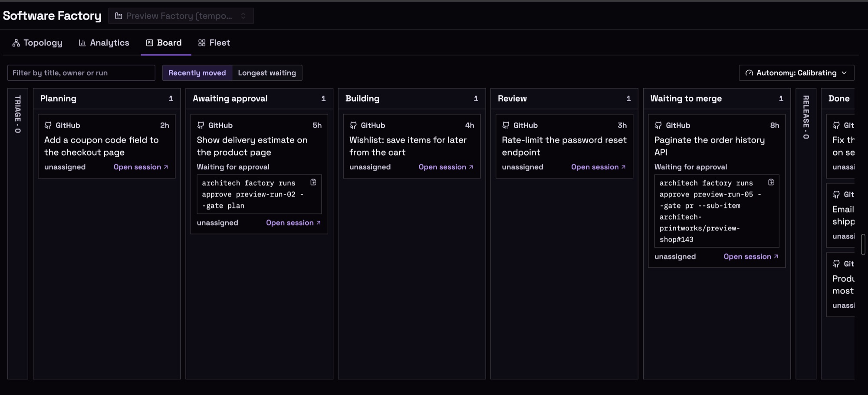Viewport: 868px width, 395px height.
Task: Switch to the Analytics tab
Action: point(104,43)
